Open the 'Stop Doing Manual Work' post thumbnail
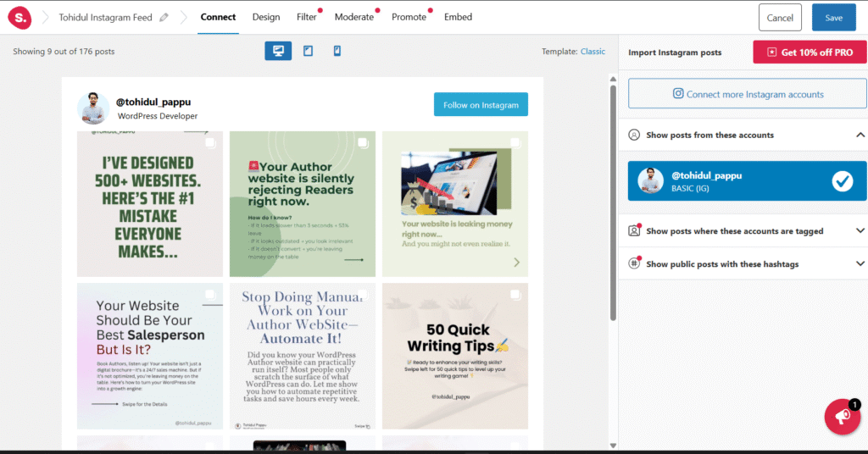This screenshot has width=868, height=454. tap(303, 356)
